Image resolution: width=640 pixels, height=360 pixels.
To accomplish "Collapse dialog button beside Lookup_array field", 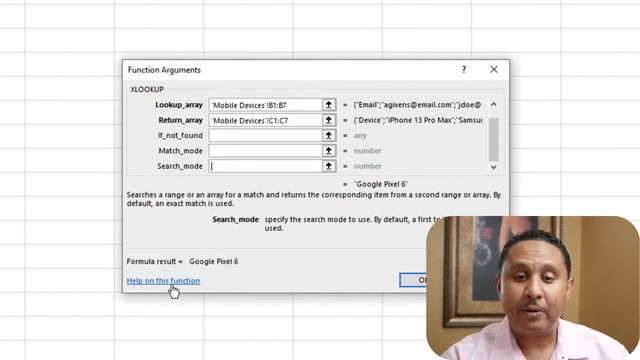I will tap(329, 105).
